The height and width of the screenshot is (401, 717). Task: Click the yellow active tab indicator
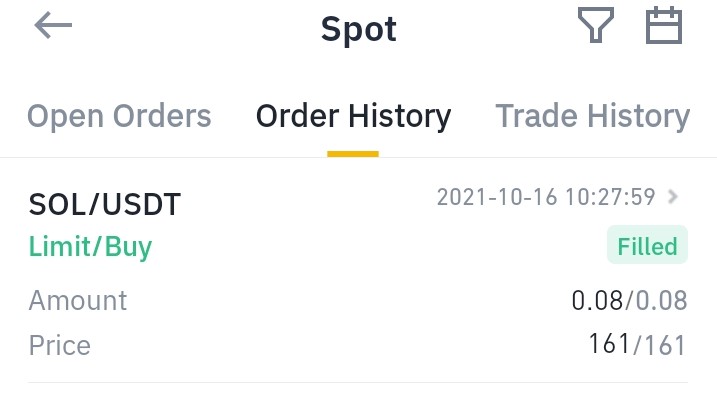[x=353, y=154]
